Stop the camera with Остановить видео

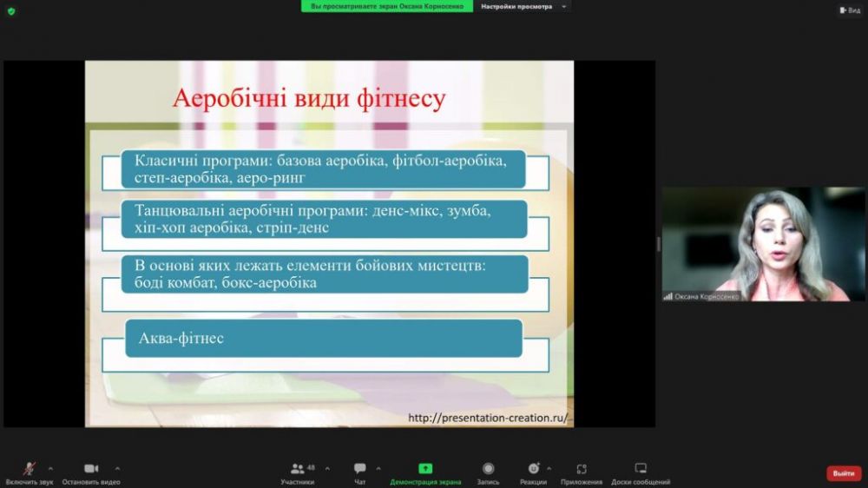point(90,469)
